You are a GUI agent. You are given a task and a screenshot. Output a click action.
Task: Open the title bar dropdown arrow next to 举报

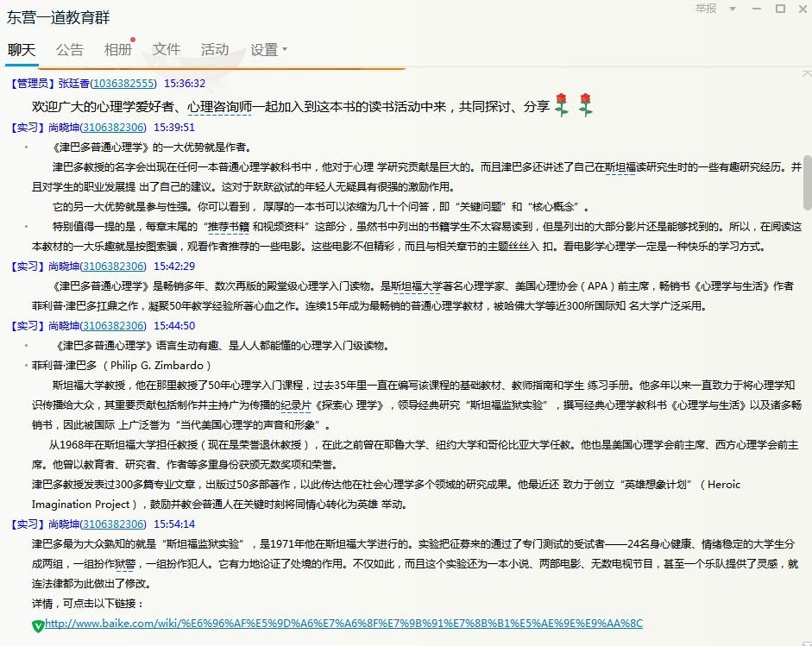733,9
